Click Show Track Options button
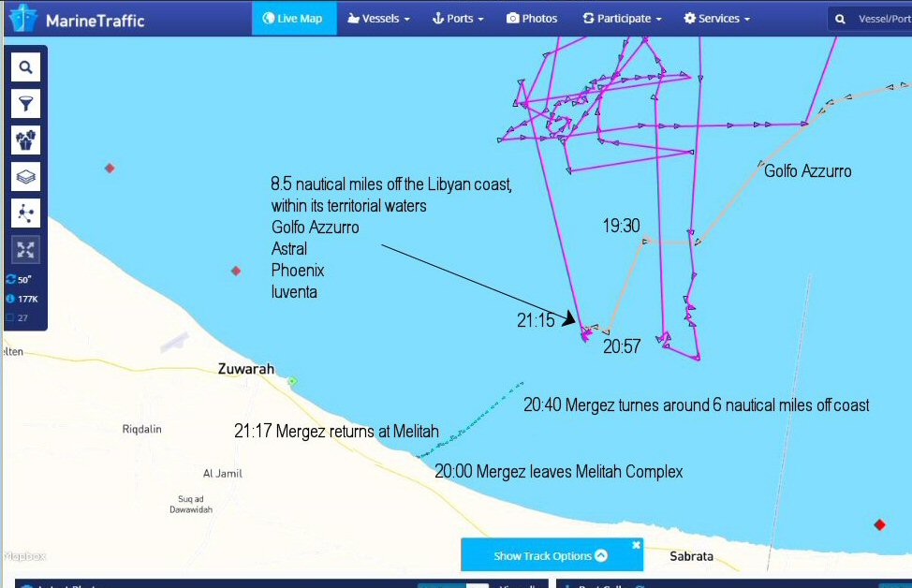 (550, 556)
